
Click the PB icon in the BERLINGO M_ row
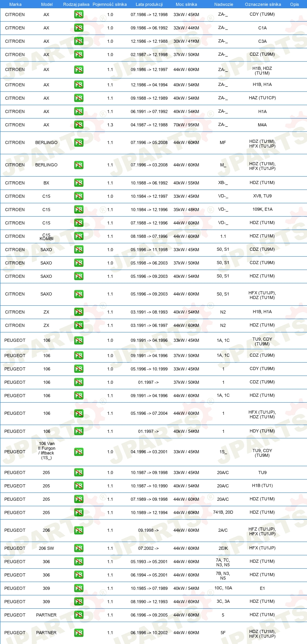click(79, 165)
